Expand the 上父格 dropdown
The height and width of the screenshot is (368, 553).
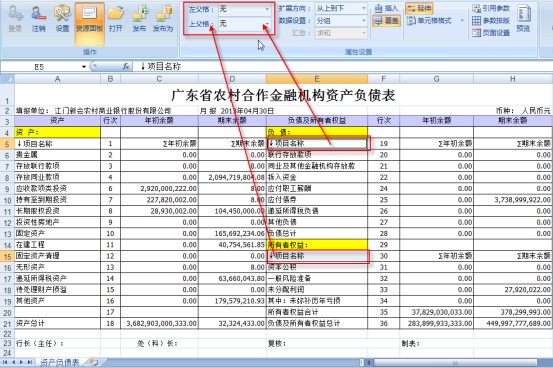[x=267, y=24]
